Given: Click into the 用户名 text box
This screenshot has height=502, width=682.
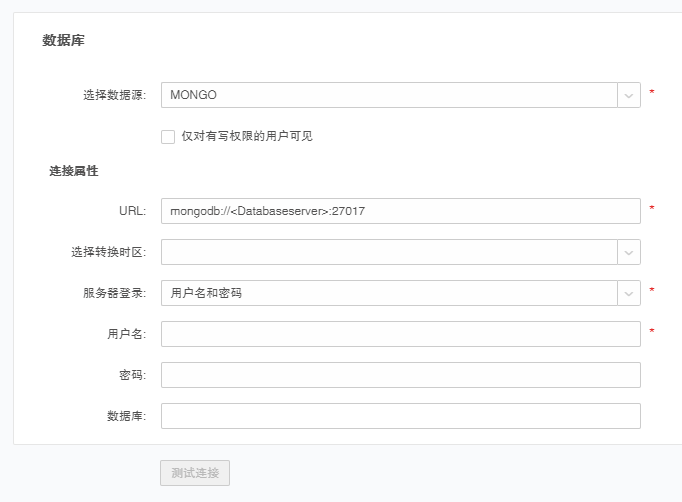Looking at the screenshot, I should [x=400, y=334].
